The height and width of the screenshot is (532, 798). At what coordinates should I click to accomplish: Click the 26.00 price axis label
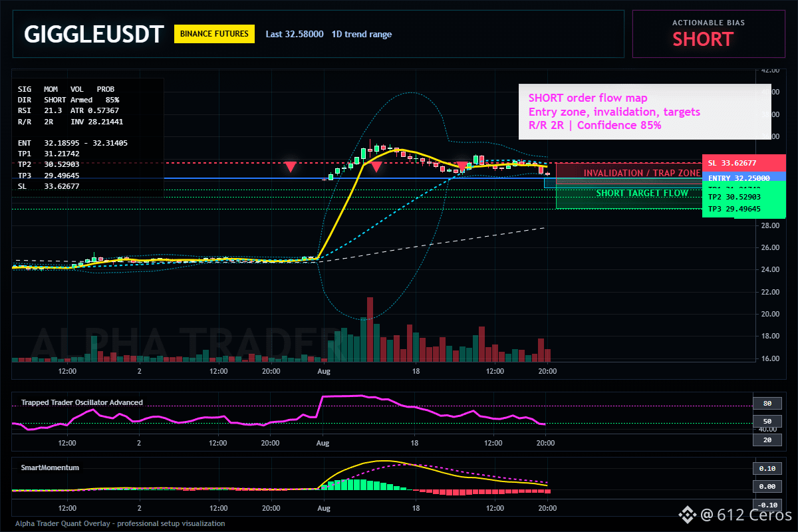coord(770,247)
